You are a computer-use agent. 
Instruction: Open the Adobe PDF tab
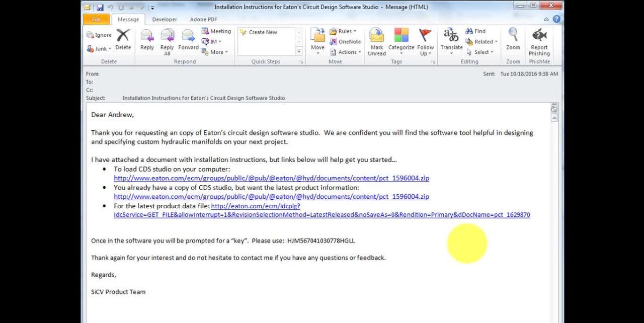point(203,20)
